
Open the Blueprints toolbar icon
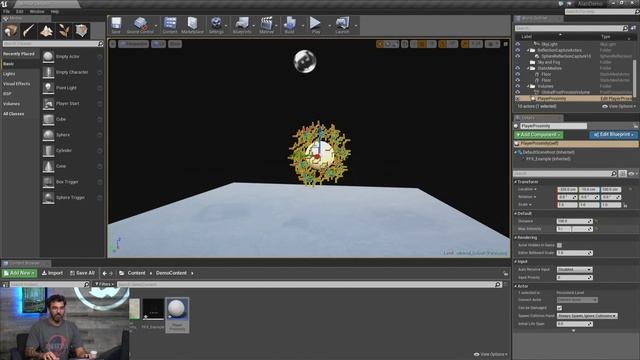click(x=242, y=25)
